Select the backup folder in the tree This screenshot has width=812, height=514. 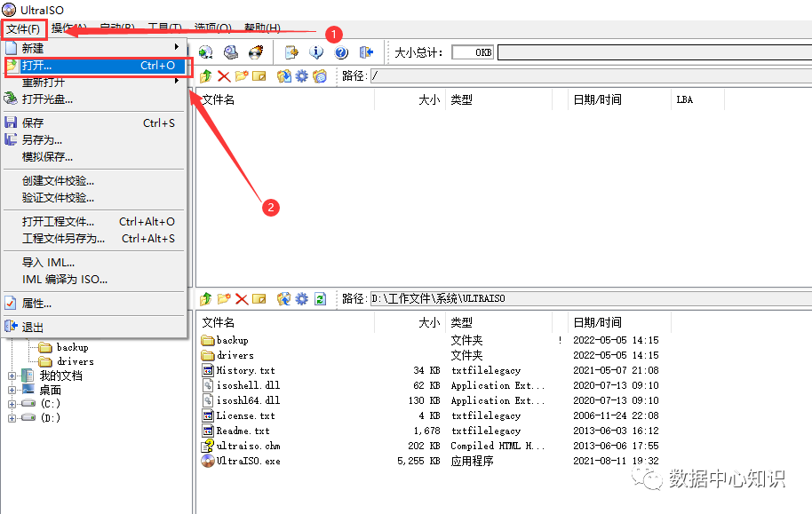click(x=72, y=347)
